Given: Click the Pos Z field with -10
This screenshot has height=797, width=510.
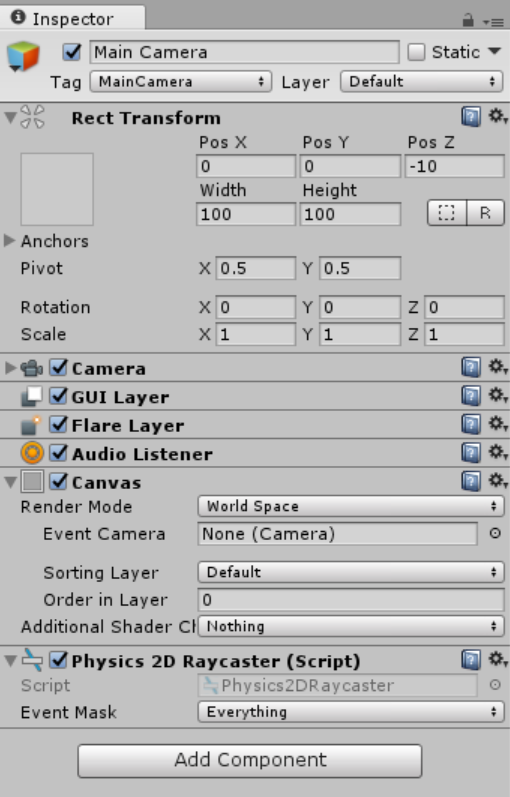Looking at the screenshot, I should pos(455,166).
